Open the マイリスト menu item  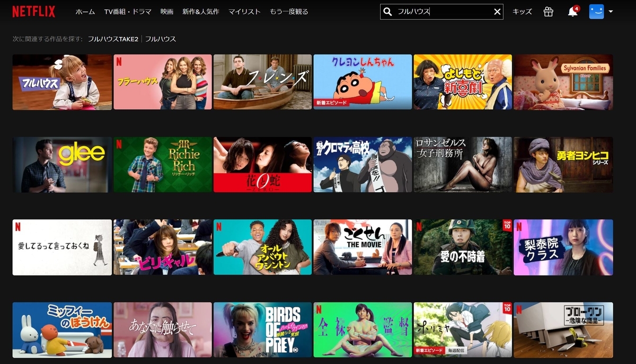(x=244, y=12)
